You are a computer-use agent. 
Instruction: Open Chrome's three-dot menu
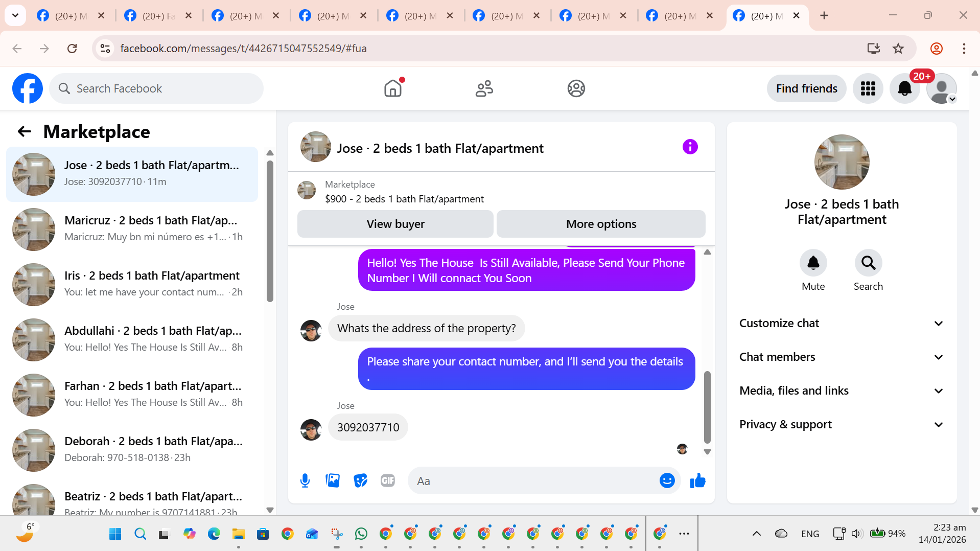[x=964, y=49]
